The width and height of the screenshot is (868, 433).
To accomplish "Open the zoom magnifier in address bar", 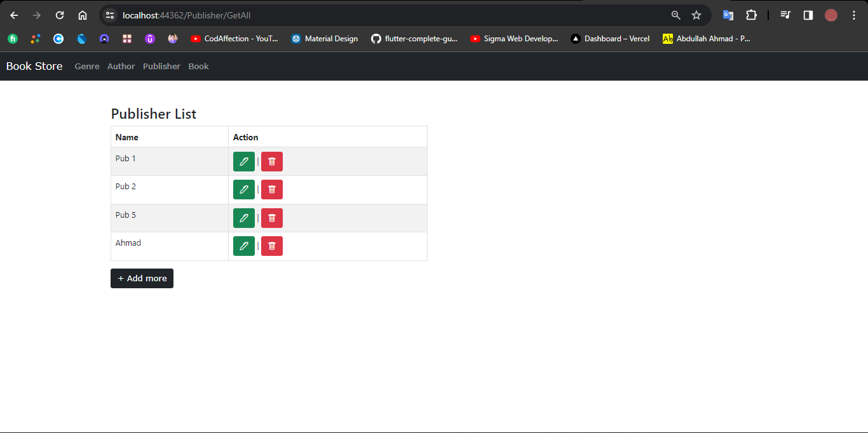I will point(676,15).
